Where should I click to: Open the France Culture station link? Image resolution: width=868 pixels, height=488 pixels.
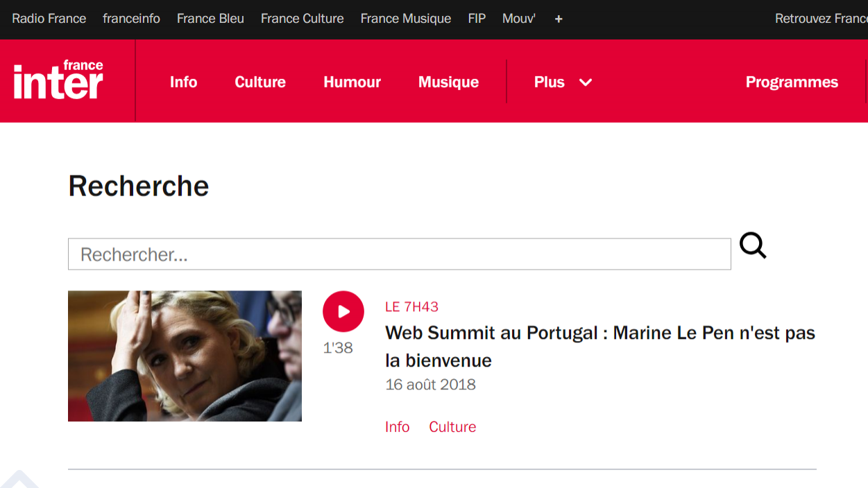tap(302, 19)
